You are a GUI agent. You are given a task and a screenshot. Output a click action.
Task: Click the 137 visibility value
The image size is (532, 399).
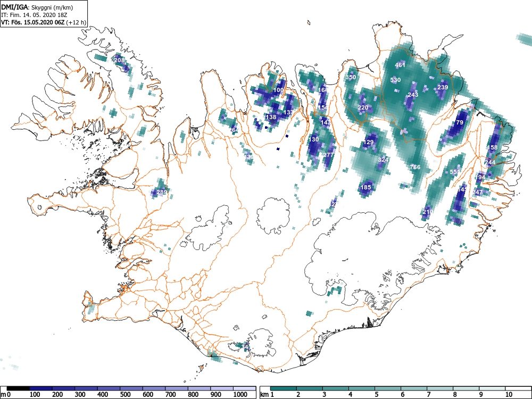pos(289,112)
